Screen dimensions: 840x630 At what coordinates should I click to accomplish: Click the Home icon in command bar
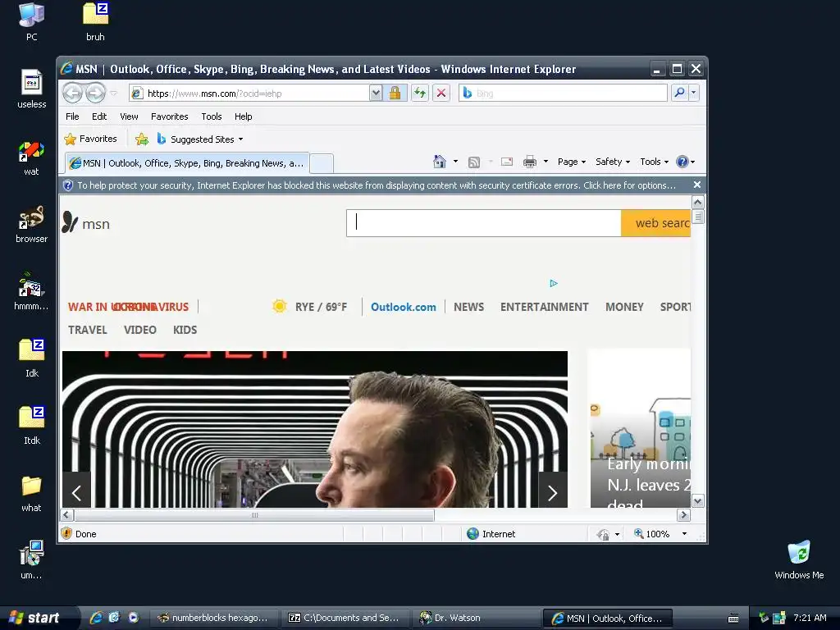440,162
